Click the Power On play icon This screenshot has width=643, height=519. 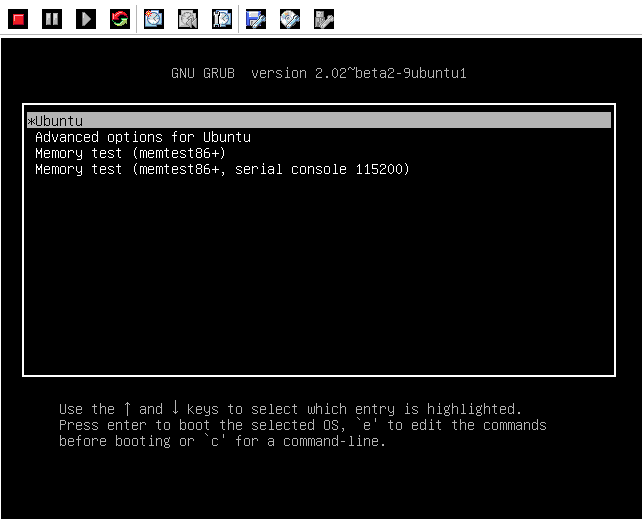click(x=86, y=19)
